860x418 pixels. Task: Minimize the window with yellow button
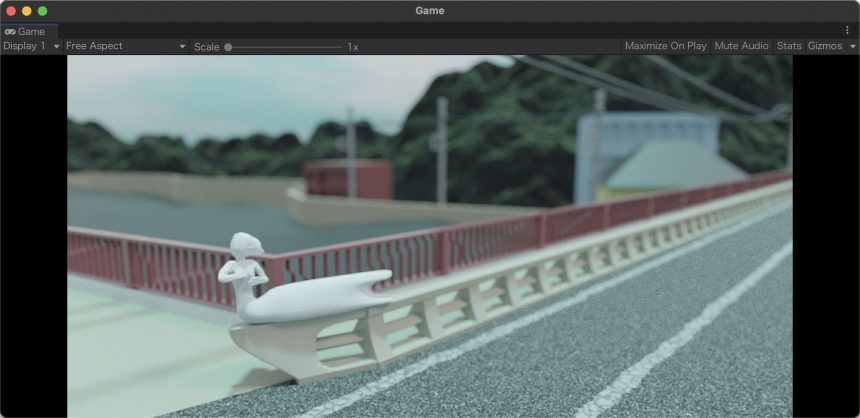tap(26, 11)
